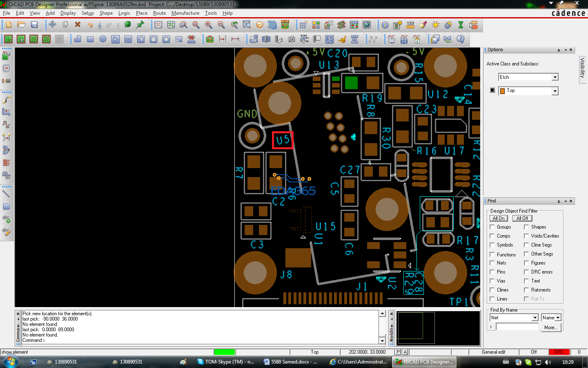588x368 pixels.
Task: Click the Add Text abc icon
Action: [x=7, y=219]
